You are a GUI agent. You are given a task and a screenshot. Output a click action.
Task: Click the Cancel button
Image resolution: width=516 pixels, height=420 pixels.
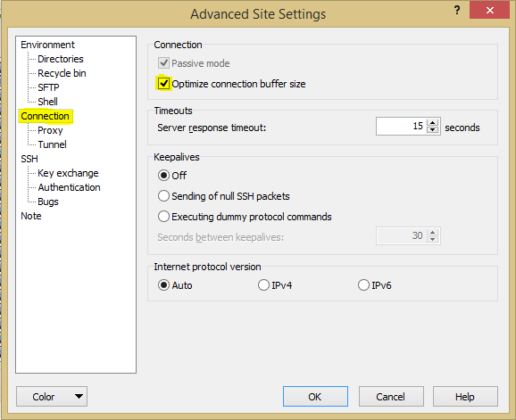tap(391, 397)
